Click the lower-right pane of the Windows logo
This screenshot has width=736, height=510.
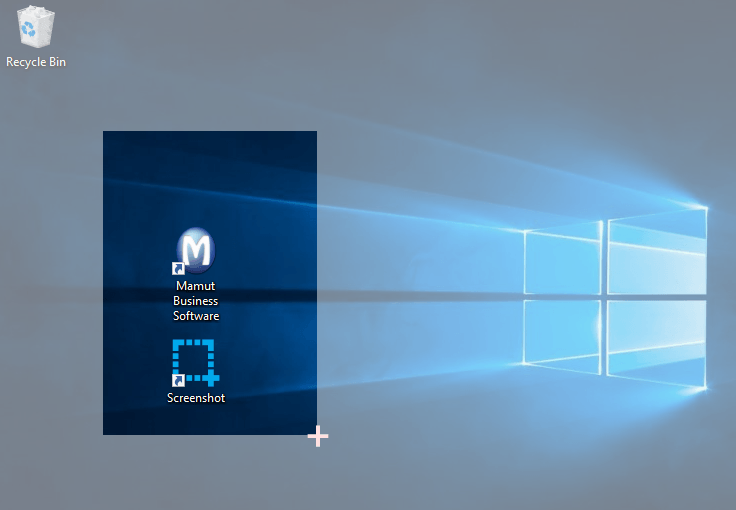click(656, 342)
